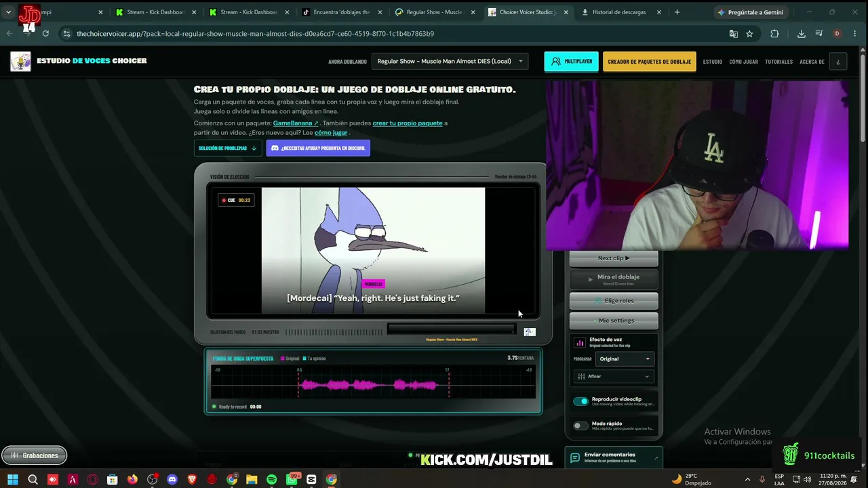
Task: Open Mic settings
Action: [614, 321]
